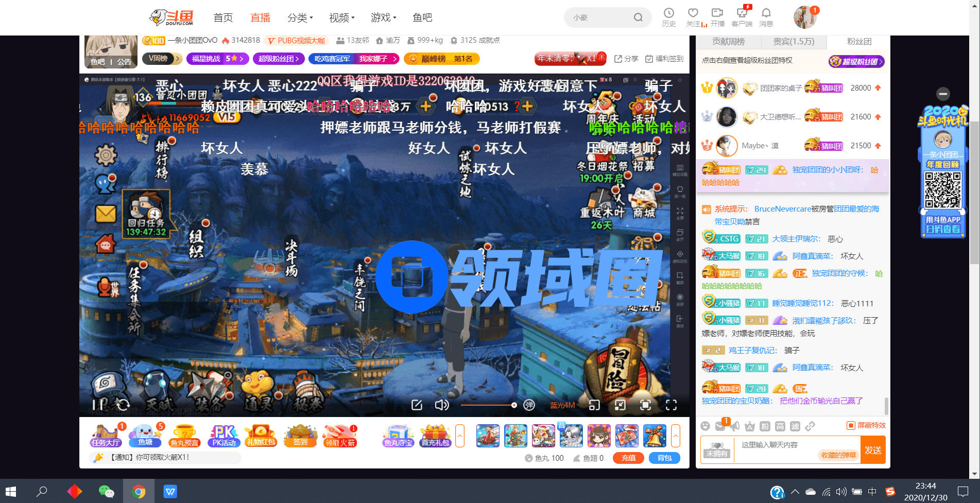
Task: Enter fullscreen mode in the video player
Action: click(x=671, y=405)
